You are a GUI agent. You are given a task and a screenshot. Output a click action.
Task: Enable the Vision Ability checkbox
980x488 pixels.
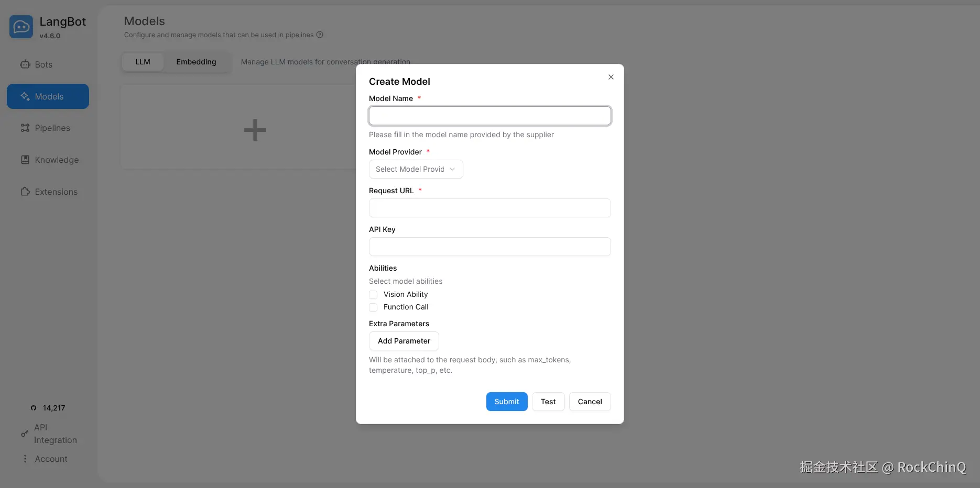point(373,294)
